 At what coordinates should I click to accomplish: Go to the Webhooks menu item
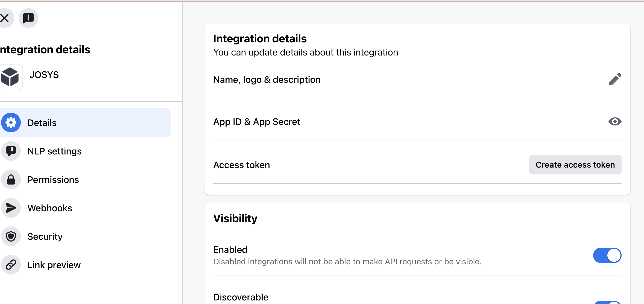tap(50, 208)
